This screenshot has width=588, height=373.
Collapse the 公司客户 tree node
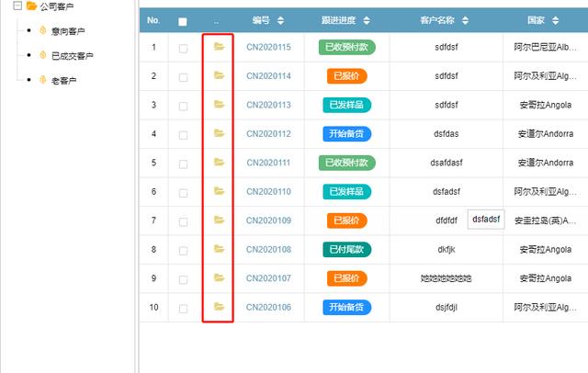click(17, 6)
